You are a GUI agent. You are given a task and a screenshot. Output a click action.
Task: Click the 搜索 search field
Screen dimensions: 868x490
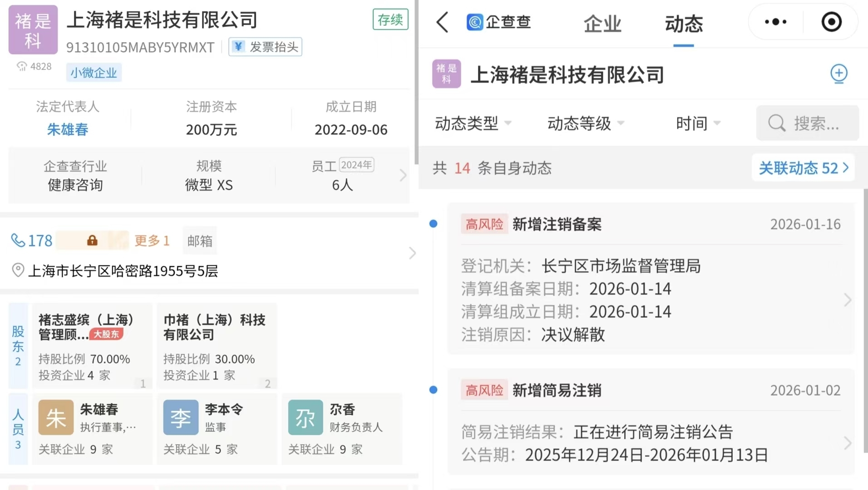[808, 123]
